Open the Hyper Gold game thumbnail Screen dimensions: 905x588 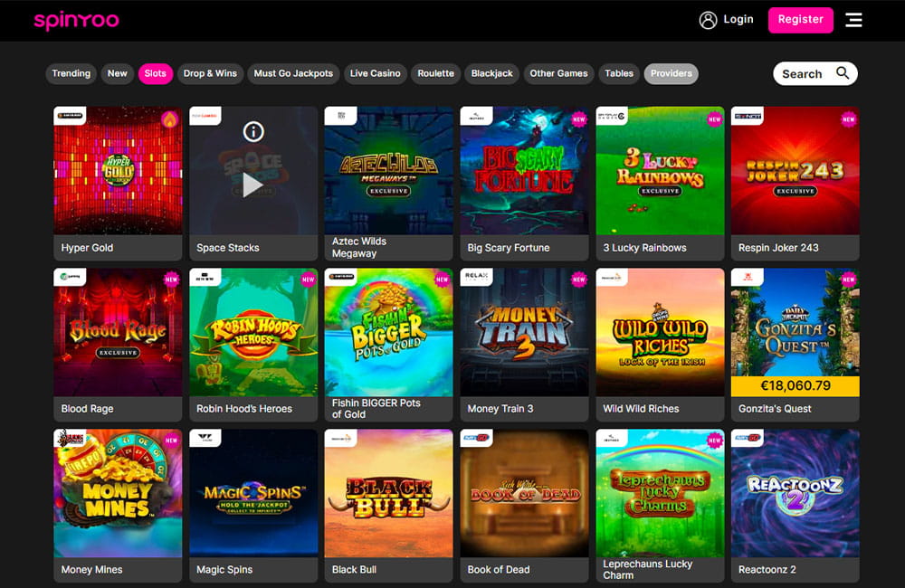118,171
